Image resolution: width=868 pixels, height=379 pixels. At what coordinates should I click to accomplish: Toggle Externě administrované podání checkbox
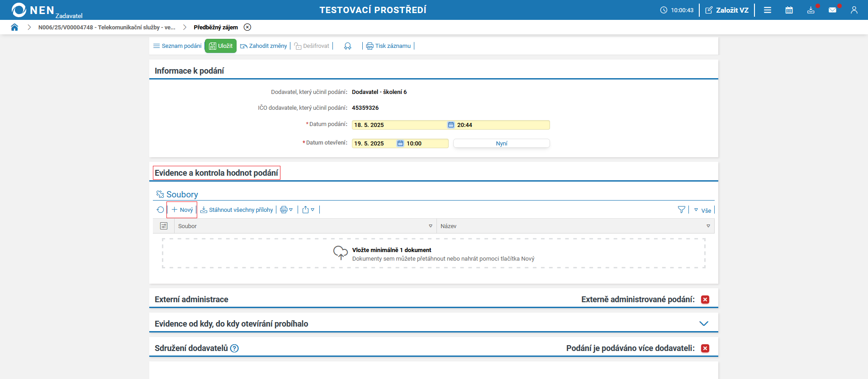(705, 299)
